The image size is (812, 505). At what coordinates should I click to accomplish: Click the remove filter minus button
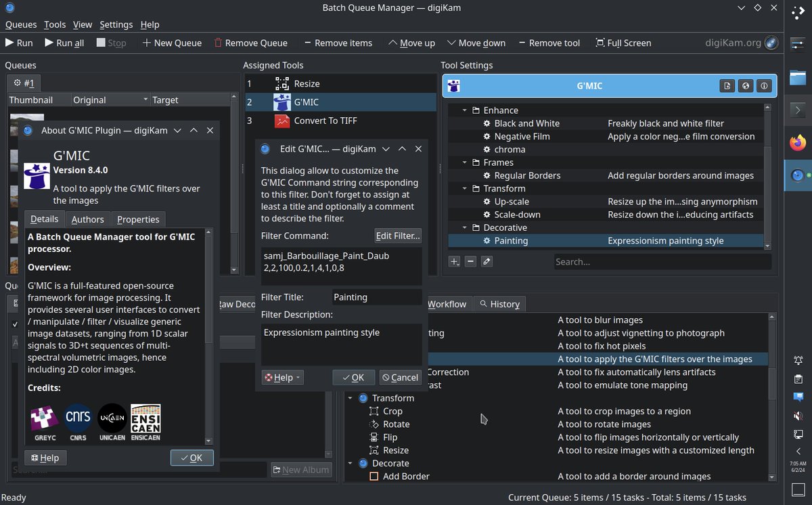(470, 261)
